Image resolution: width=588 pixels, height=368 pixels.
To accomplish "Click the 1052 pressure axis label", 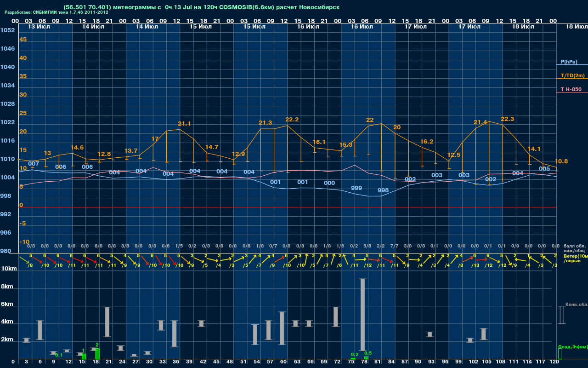I will [7, 30].
